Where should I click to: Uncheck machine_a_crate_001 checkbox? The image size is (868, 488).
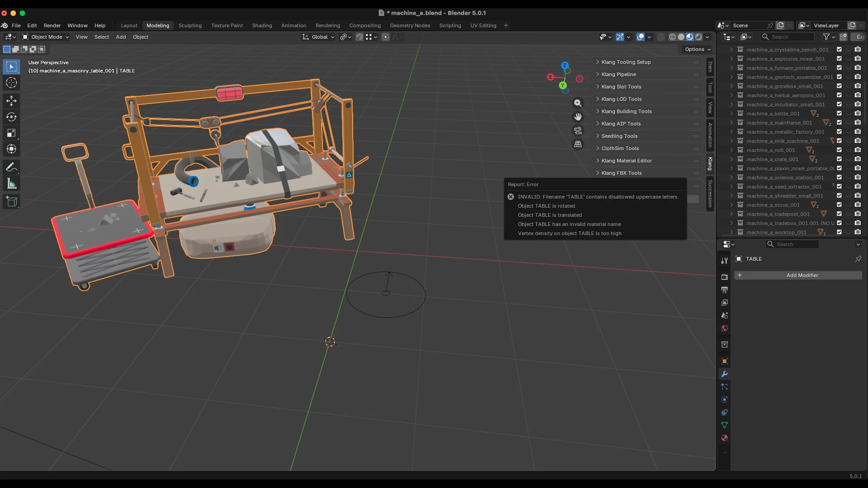[839, 159]
